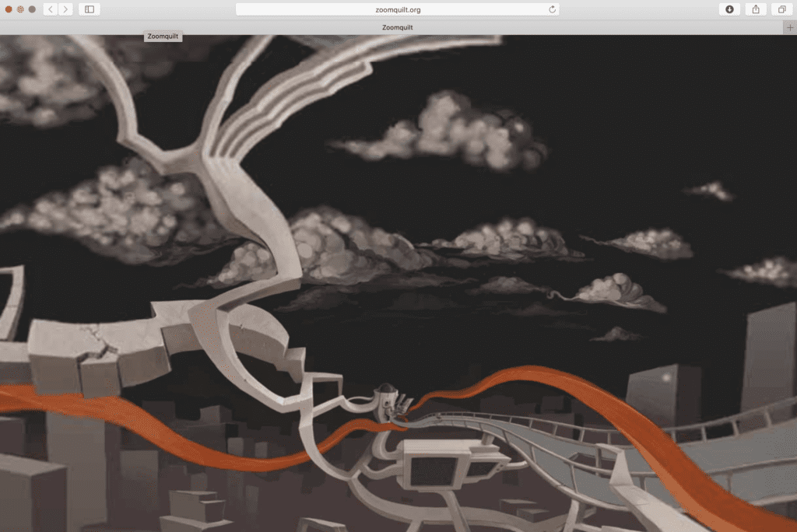797x532 pixels.
Task: Show the Safari sidebar
Action: coord(90,9)
